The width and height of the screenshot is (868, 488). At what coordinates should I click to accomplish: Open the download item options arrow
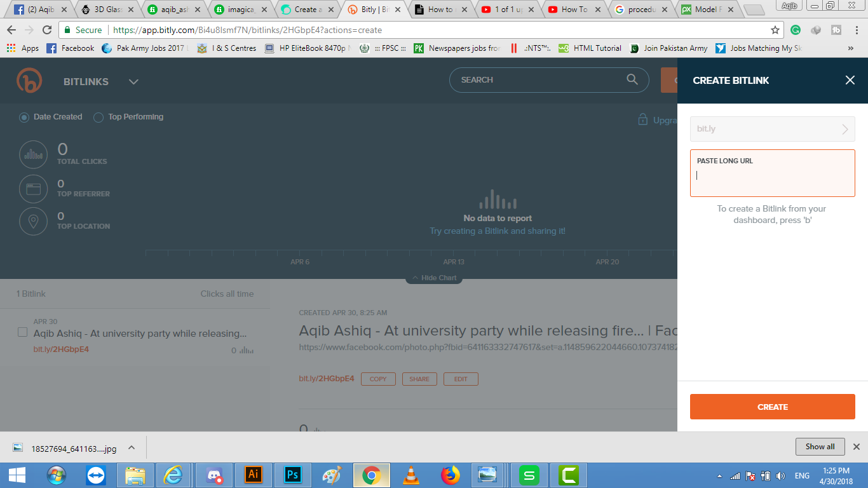tap(132, 447)
